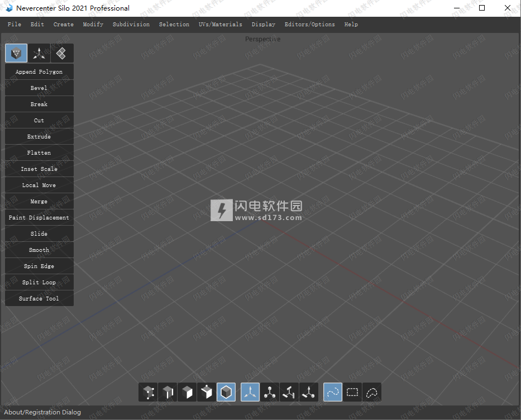521x420 pixels.
Task: Activate the rotate manipulator with cube ends
Action: click(270, 392)
